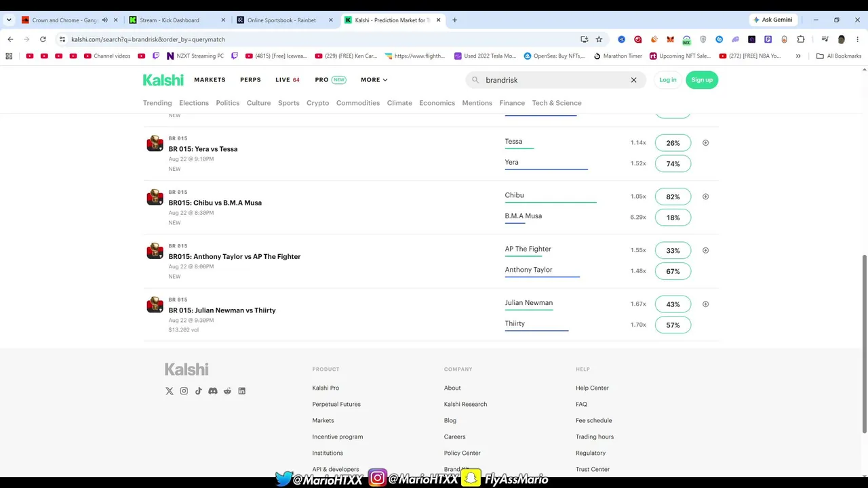This screenshot has width=868, height=488.
Task: Click the Ask Gemini button
Action: (x=772, y=20)
